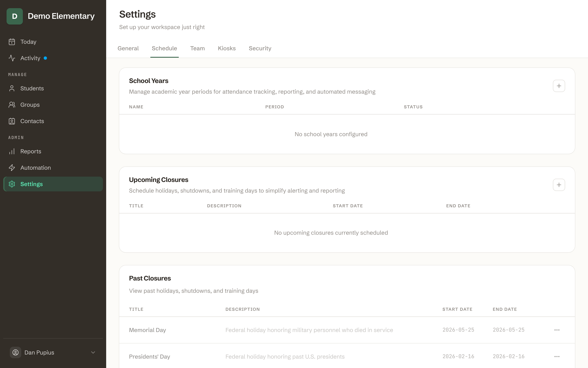Image resolution: width=588 pixels, height=368 pixels.
Task: Click START DATE header in Upcoming Closures
Action: 348,206
